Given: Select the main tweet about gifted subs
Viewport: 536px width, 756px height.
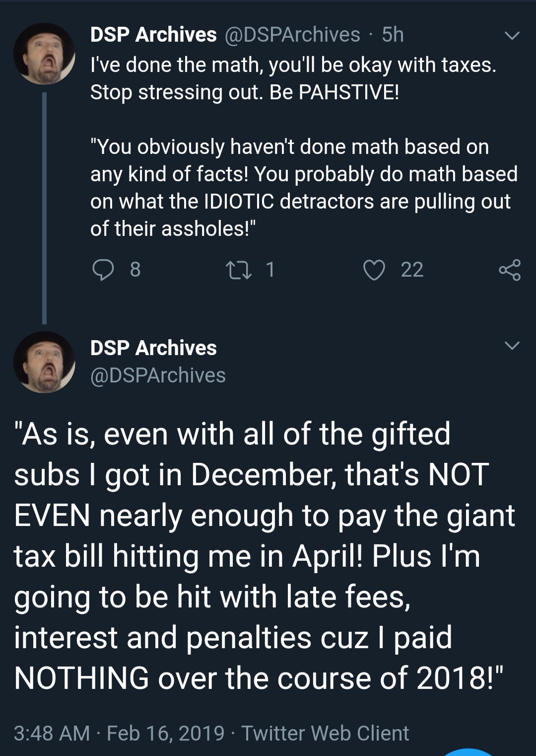Looking at the screenshot, I should click(x=264, y=555).
